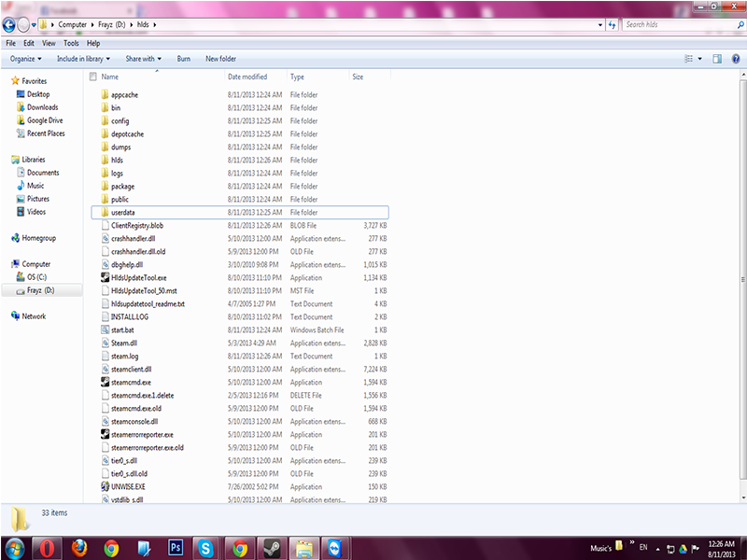Select the start.bat file icon
747x560 pixels.
[106, 329]
